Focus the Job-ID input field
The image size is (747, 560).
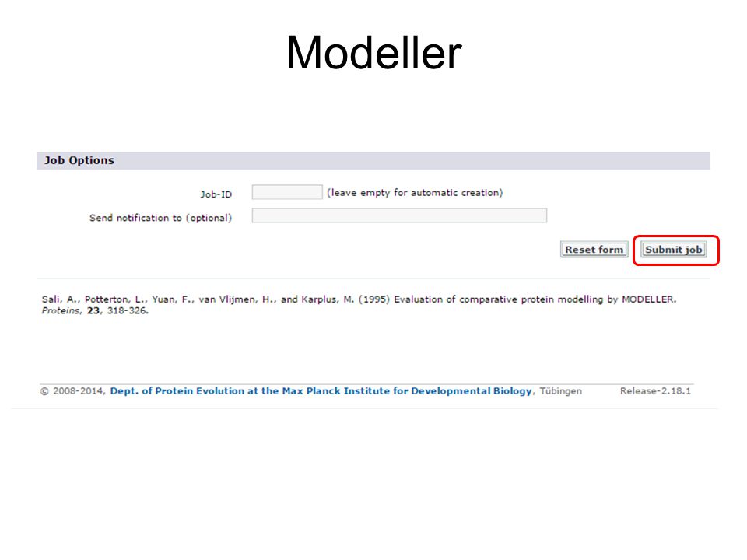(x=287, y=192)
